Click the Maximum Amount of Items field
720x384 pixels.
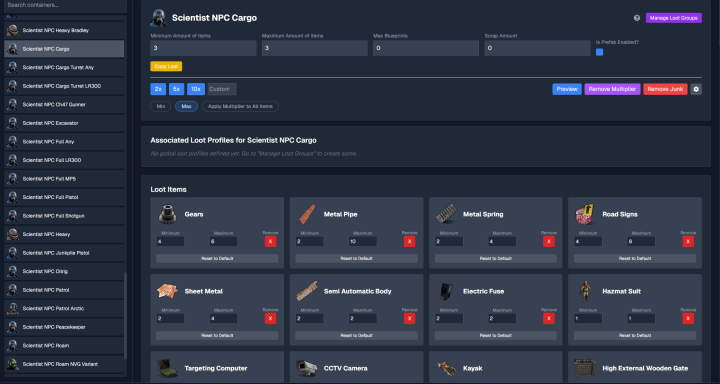click(x=315, y=48)
